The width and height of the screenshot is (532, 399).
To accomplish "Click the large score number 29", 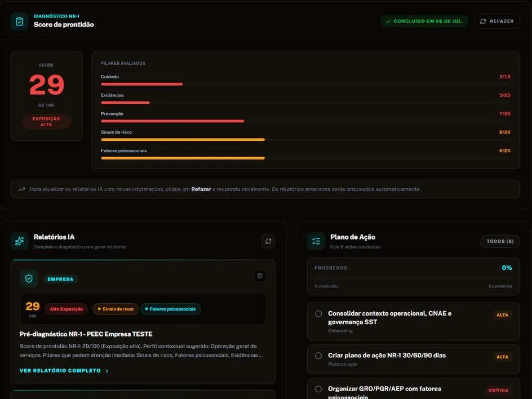I will [x=47, y=85].
